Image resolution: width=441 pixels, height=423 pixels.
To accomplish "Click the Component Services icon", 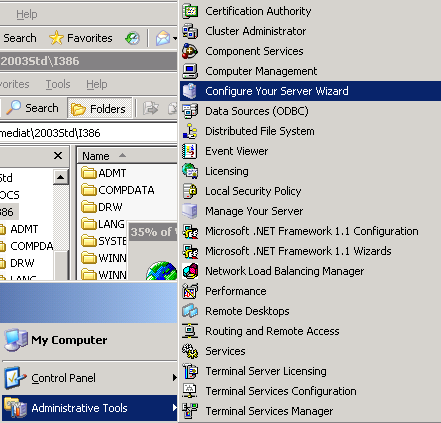I will click(190, 51).
